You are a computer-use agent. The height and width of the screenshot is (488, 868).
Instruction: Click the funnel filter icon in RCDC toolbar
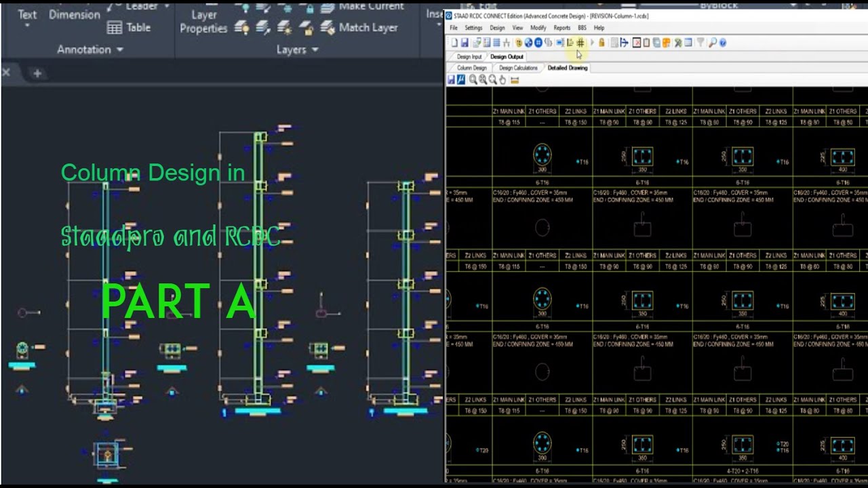700,43
